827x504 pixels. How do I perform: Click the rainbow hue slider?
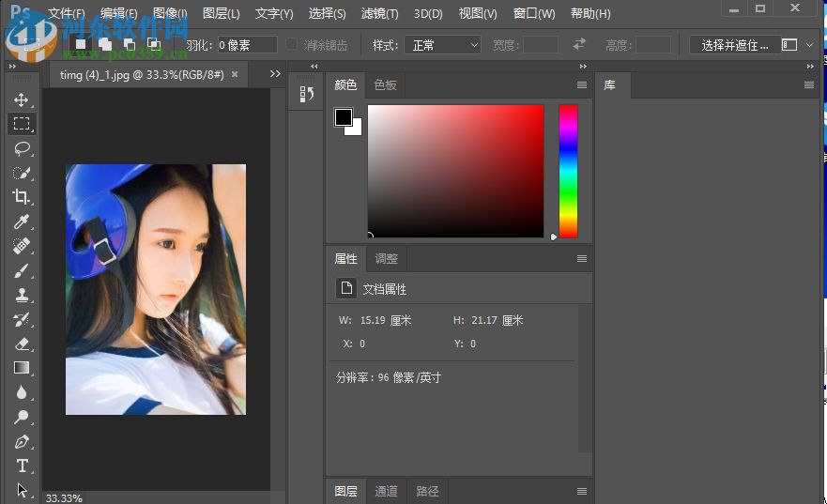568,172
